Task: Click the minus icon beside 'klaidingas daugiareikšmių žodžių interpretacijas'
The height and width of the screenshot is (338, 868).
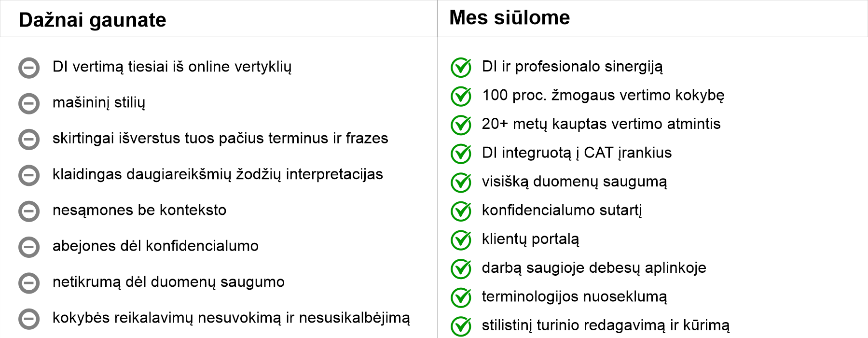Action: tap(29, 176)
